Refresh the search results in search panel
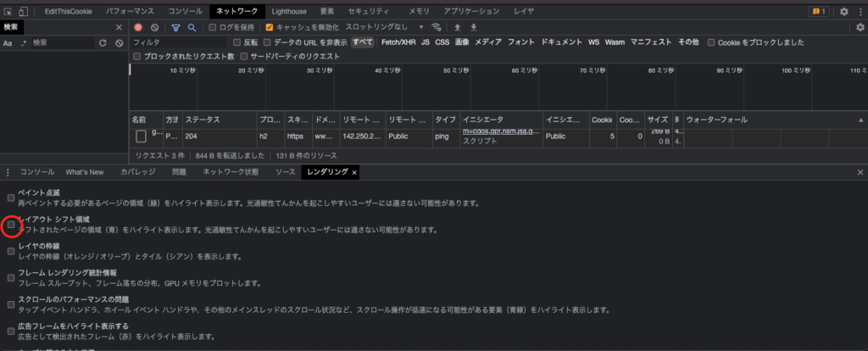The height and width of the screenshot is (351, 868). 103,42
